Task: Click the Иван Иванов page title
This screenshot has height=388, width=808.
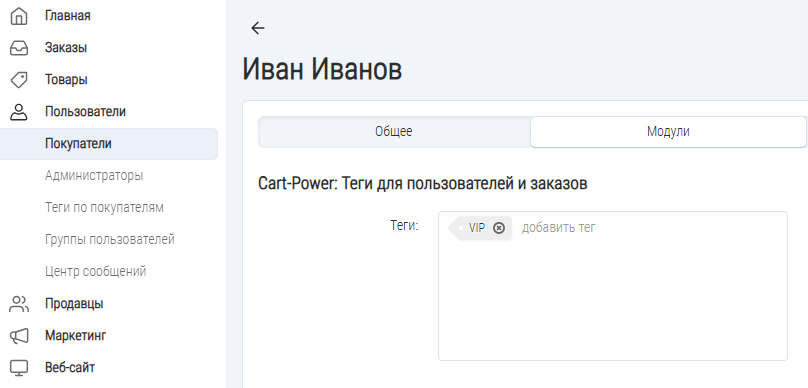Action: [322, 69]
